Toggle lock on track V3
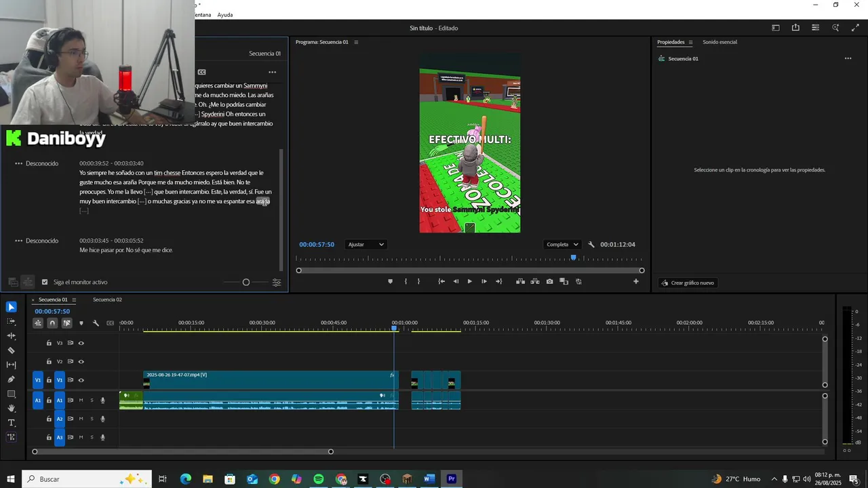Viewport: 868px width, 488px height. (49, 343)
